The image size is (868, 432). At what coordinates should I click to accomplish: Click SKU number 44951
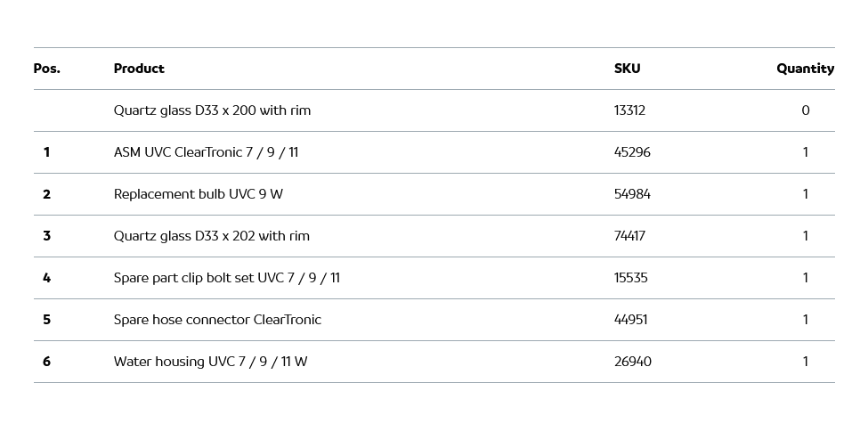(x=631, y=320)
